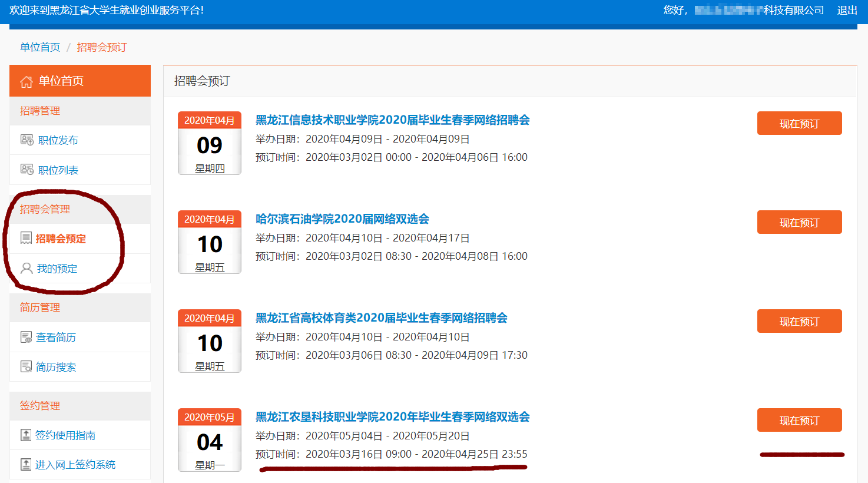Reserve 黑龙江农垦科技职业学院 fair via 现在预订
The height and width of the screenshot is (483, 868).
[799, 420]
